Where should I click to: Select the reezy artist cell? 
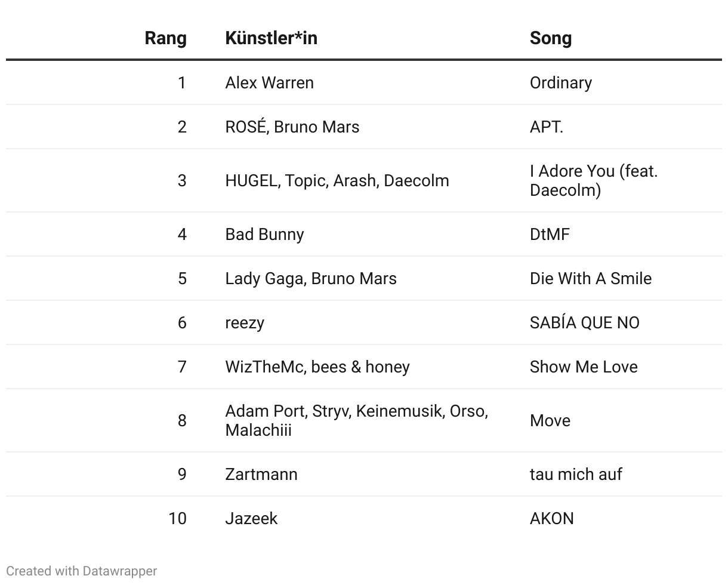pos(244,322)
